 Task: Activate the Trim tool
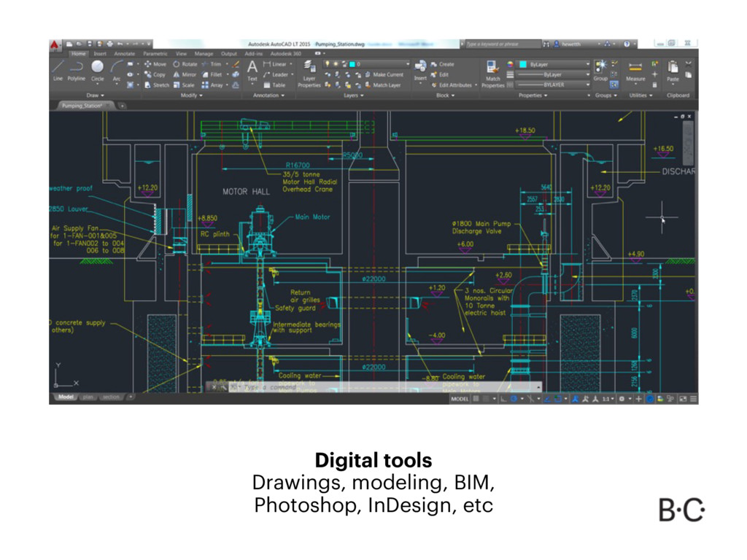[x=212, y=64]
